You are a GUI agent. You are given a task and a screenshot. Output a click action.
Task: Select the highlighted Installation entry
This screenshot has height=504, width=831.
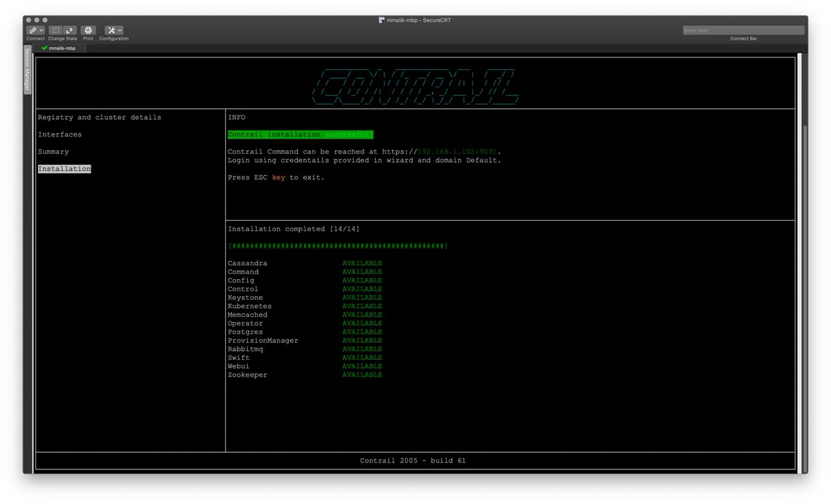64,169
